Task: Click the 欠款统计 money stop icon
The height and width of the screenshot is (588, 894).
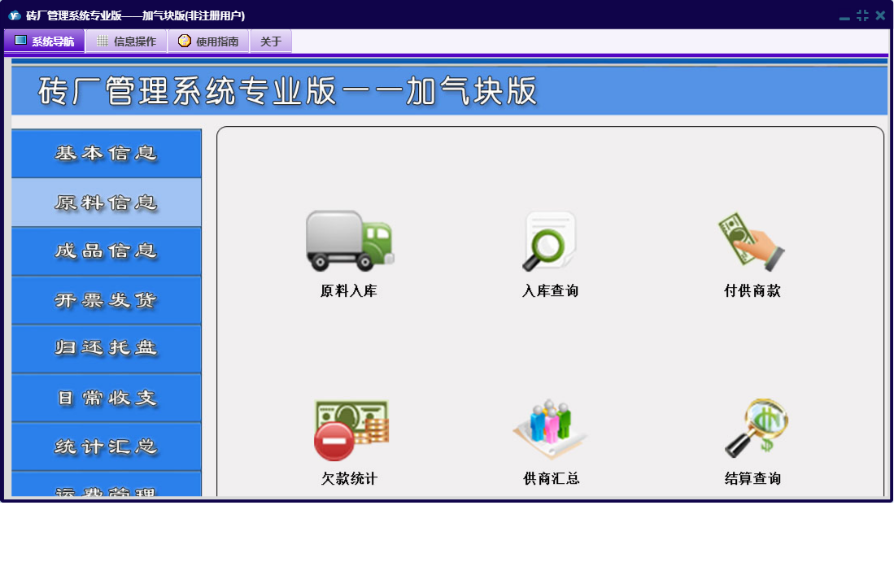Action: 349,429
